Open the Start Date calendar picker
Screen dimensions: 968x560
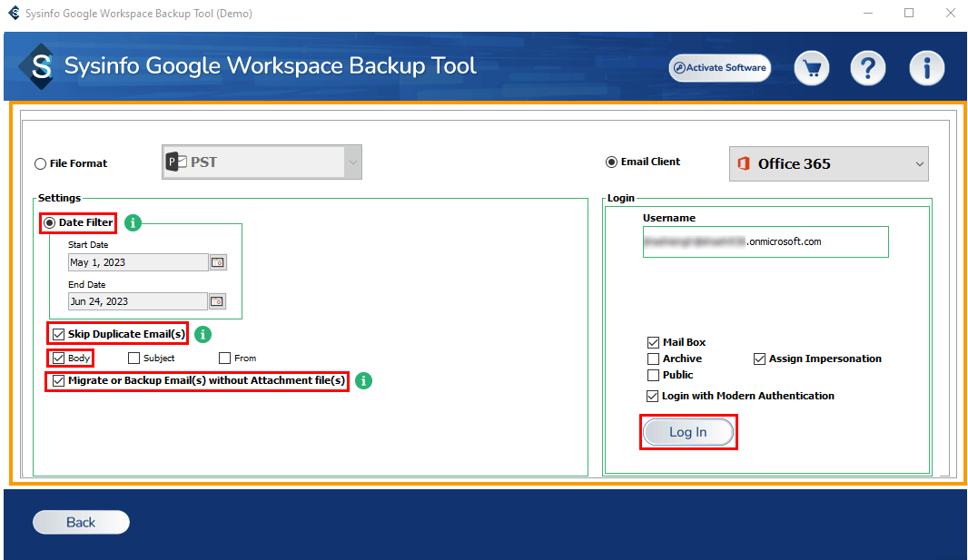pos(218,262)
